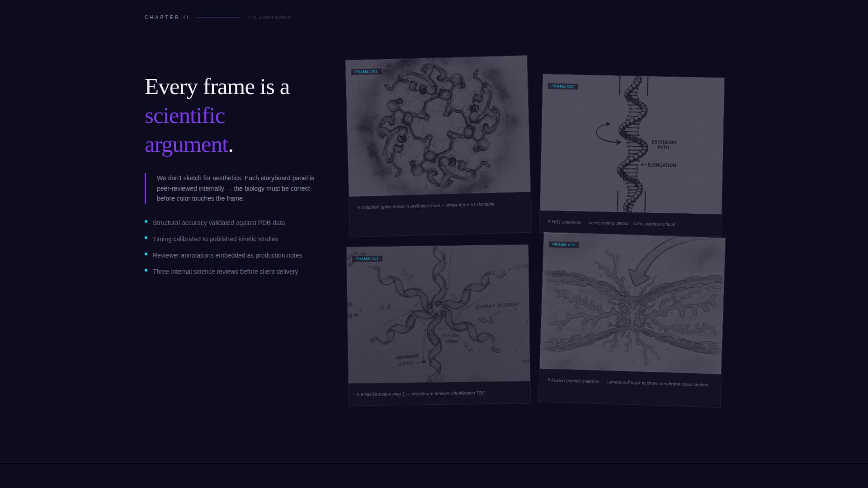This screenshot has width=868, height=488.
Task: Select the FRAME 007 badge
Action: coord(563,86)
